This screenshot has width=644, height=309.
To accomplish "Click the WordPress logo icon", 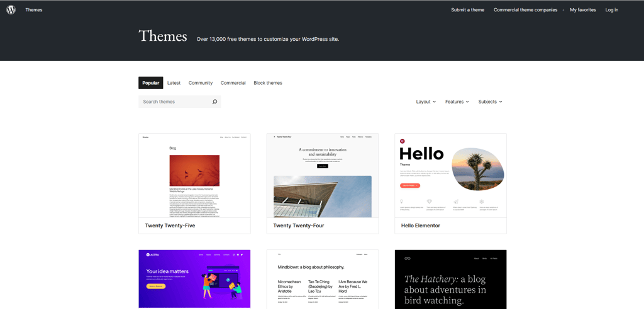I will click(x=11, y=10).
